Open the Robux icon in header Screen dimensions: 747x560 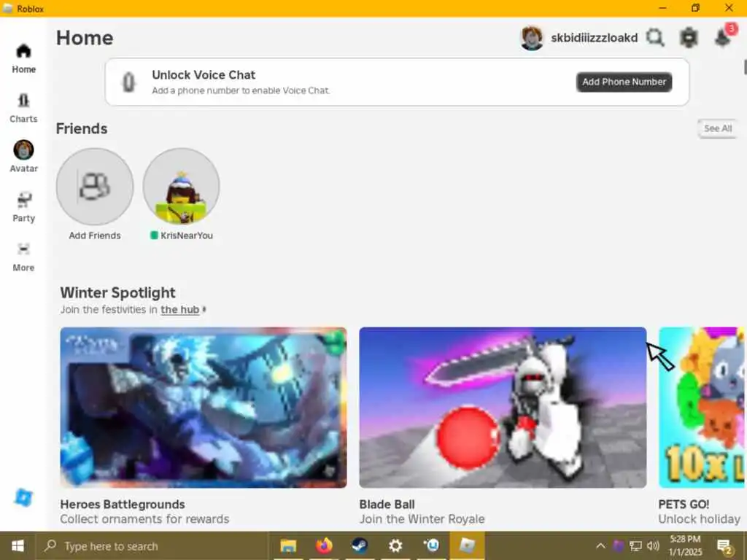(x=689, y=38)
